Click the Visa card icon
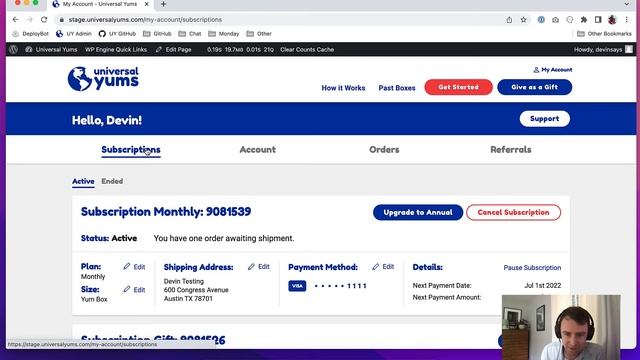 (297, 286)
